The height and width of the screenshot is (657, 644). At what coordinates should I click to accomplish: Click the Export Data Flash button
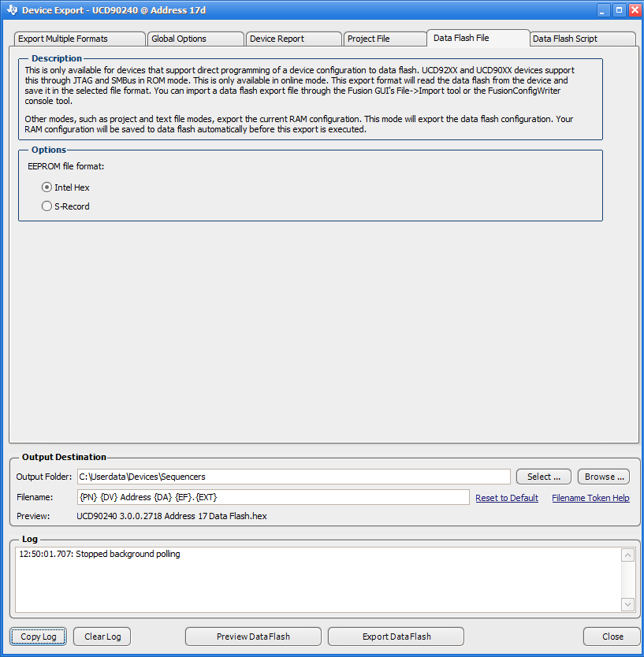pyautogui.click(x=396, y=636)
